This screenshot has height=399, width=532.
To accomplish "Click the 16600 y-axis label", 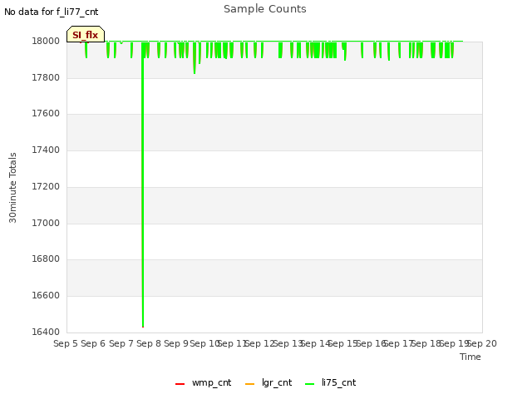I will (x=46, y=296).
